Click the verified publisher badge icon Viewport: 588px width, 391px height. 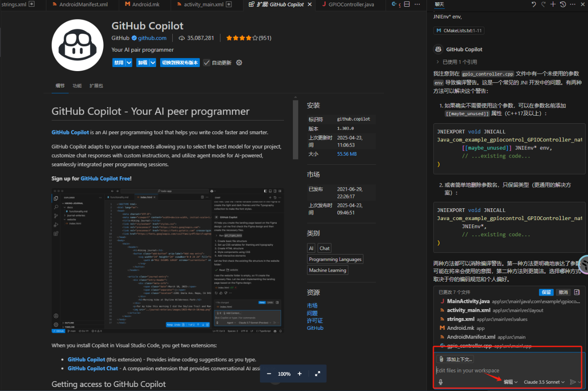[x=134, y=38]
